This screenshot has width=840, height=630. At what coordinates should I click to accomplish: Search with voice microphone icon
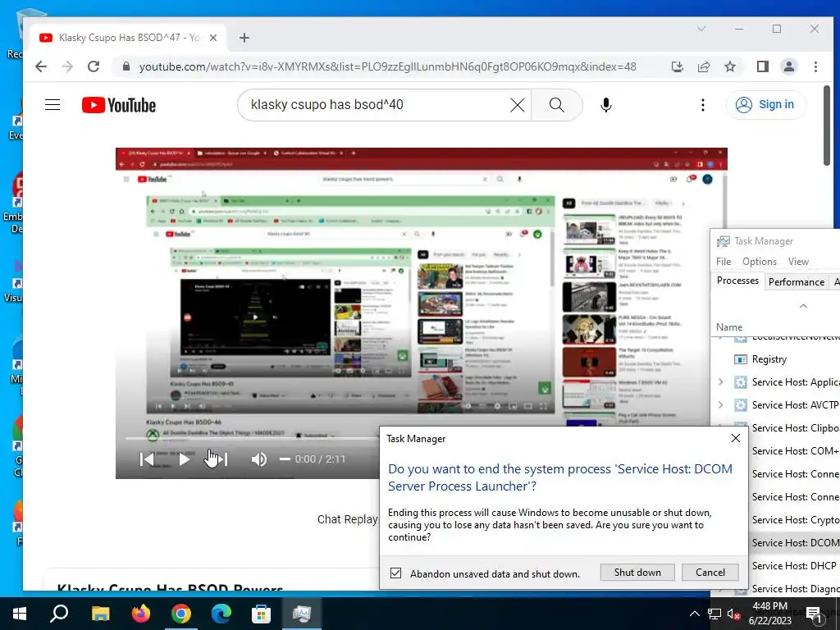coord(606,105)
